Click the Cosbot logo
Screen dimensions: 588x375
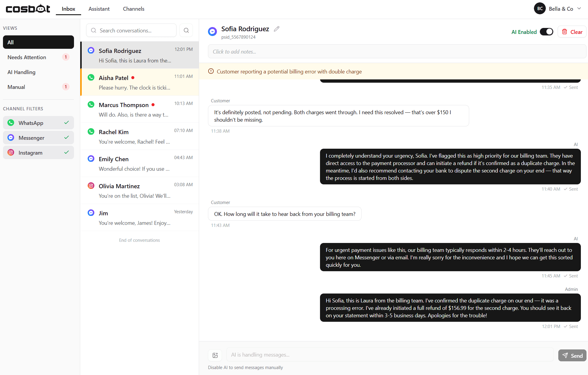pos(28,8)
